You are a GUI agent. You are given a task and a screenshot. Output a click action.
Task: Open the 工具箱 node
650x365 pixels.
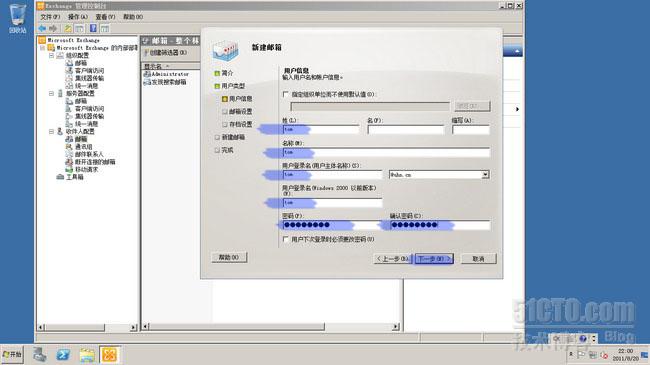tap(75, 177)
